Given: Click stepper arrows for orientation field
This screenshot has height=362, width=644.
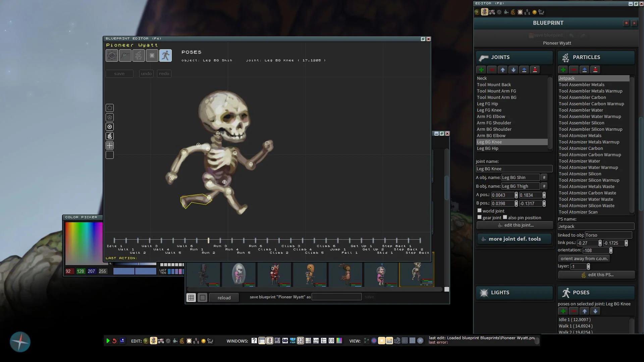Looking at the screenshot, I should (611, 250).
